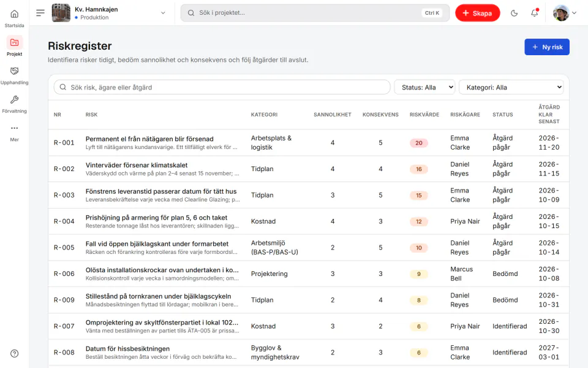
Task: Click the NR column header
Action: coord(58,115)
